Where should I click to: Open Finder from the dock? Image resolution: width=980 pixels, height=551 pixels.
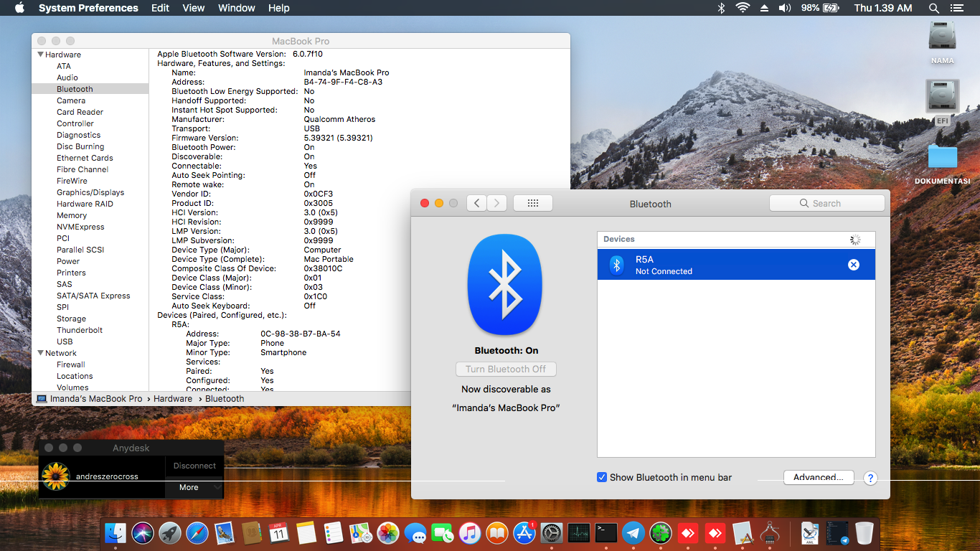point(116,532)
